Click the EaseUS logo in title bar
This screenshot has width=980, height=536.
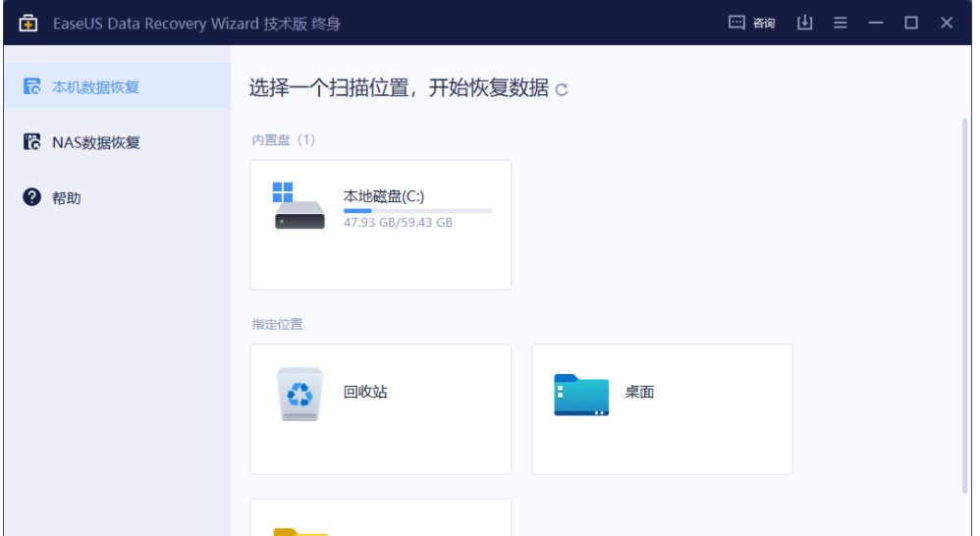coord(27,23)
